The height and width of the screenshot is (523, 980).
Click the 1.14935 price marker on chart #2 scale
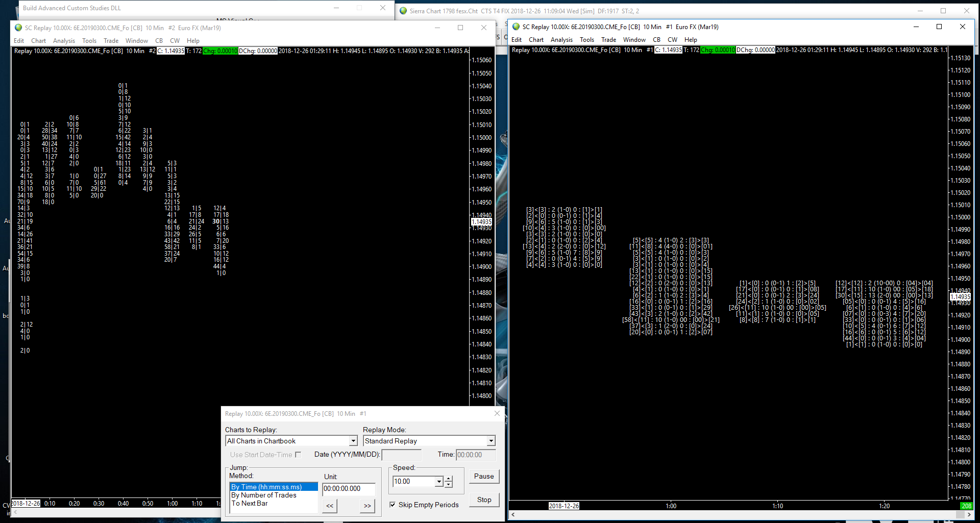[481, 222]
